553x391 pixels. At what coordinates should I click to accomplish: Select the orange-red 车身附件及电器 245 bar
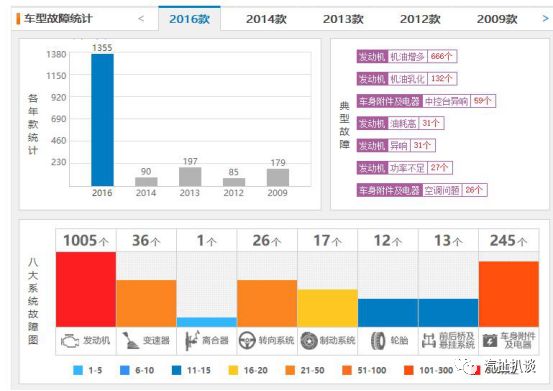(x=509, y=294)
